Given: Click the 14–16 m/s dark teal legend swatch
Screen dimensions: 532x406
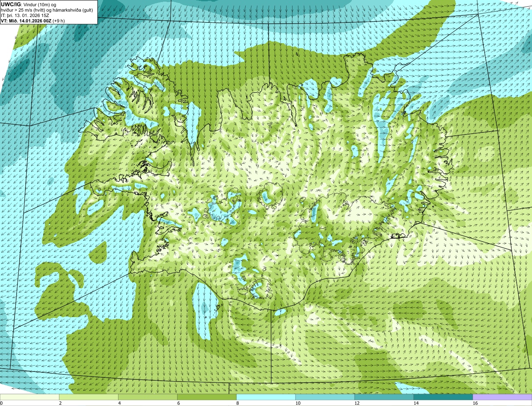Looking at the screenshot, I should tap(443, 397).
